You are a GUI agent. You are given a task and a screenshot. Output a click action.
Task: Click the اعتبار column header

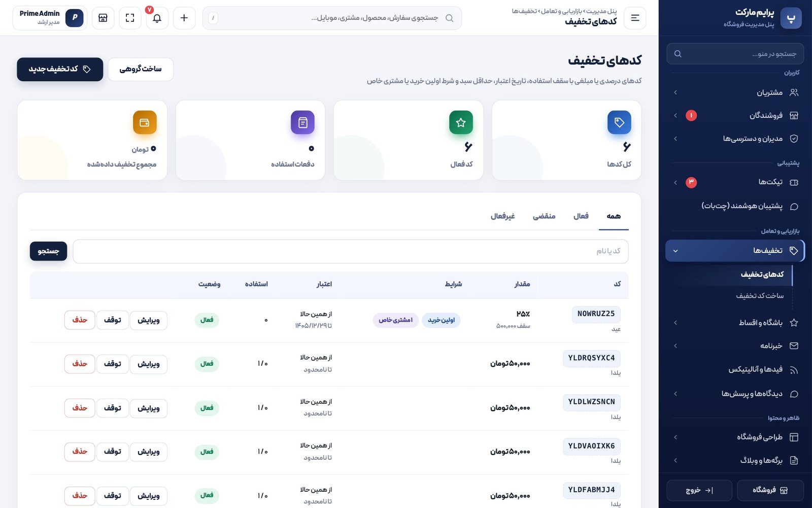[324, 284]
